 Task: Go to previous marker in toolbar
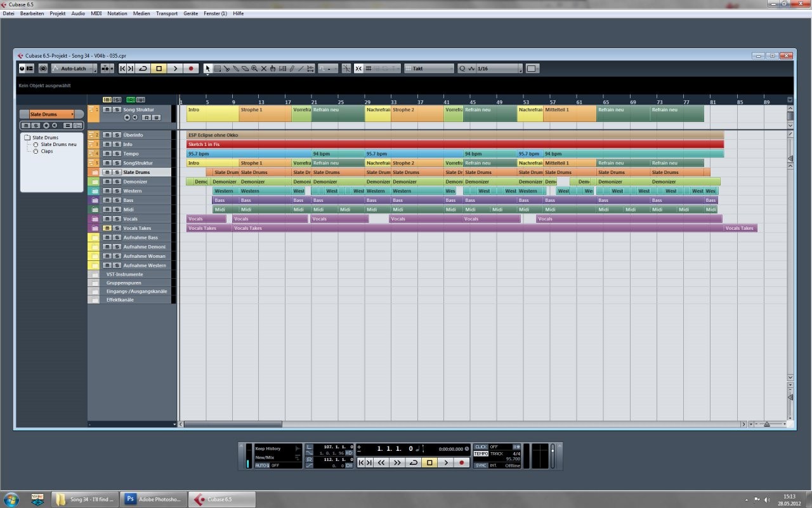tap(122, 69)
